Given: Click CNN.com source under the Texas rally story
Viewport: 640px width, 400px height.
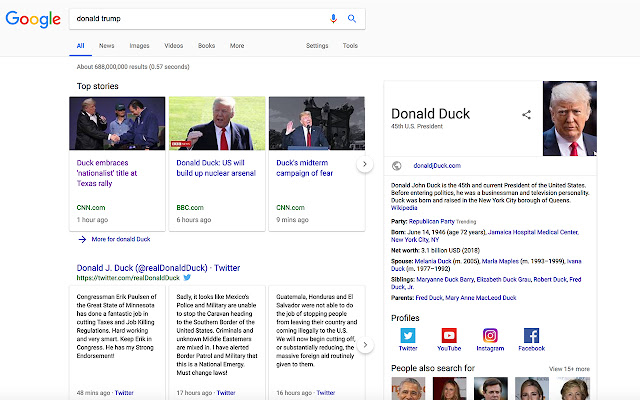Looking at the screenshot, I should tap(91, 207).
